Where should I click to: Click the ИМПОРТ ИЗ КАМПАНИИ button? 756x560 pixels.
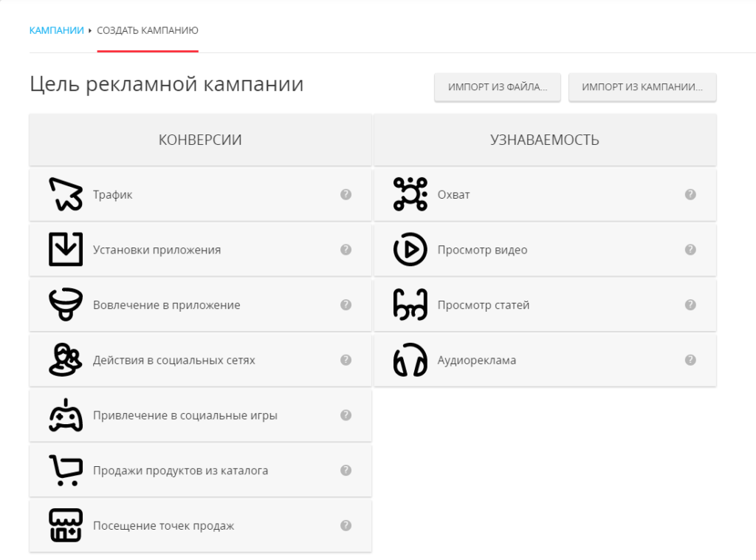(x=642, y=86)
